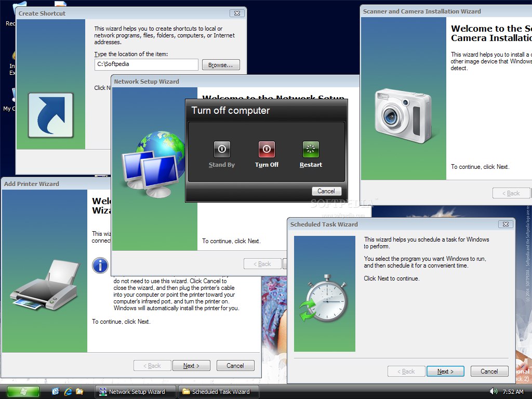Screen dimensions: 532x399
Task: Click Back in Scheduled Task Wizard
Action: [x=406, y=371]
